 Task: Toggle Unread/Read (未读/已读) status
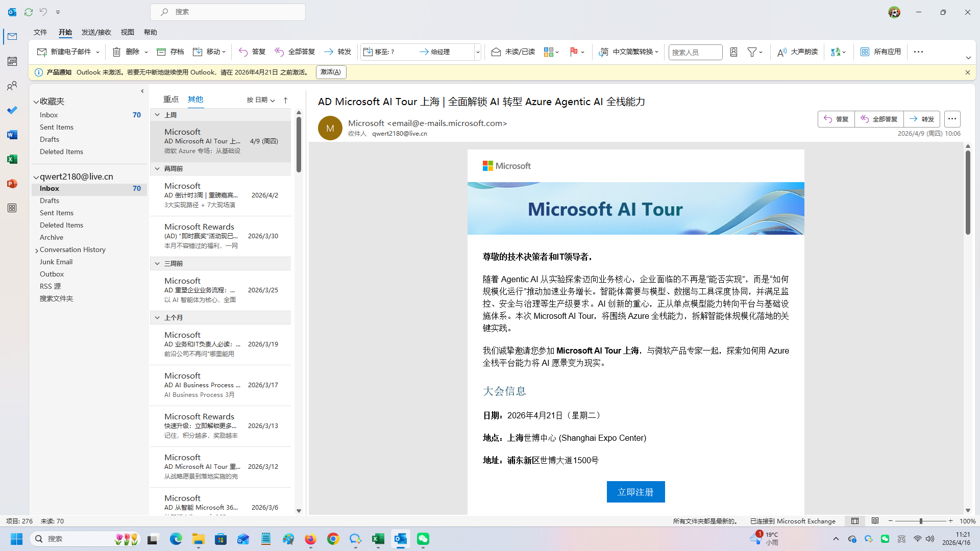pos(513,52)
